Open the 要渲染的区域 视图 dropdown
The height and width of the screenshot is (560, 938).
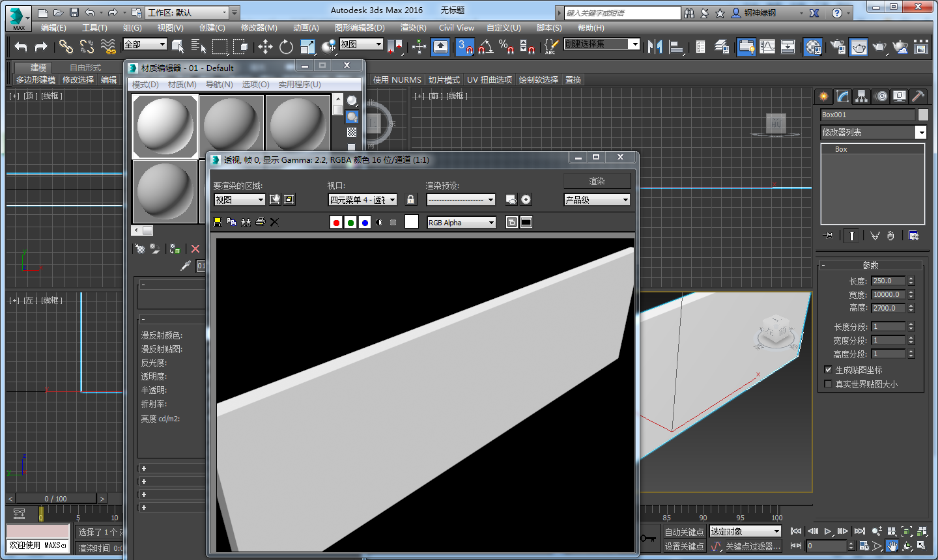tap(240, 200)
